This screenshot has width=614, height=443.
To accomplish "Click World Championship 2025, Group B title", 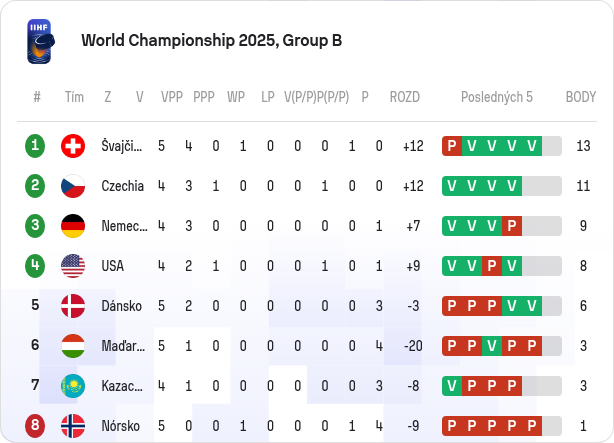I will [x=211, y=40].
